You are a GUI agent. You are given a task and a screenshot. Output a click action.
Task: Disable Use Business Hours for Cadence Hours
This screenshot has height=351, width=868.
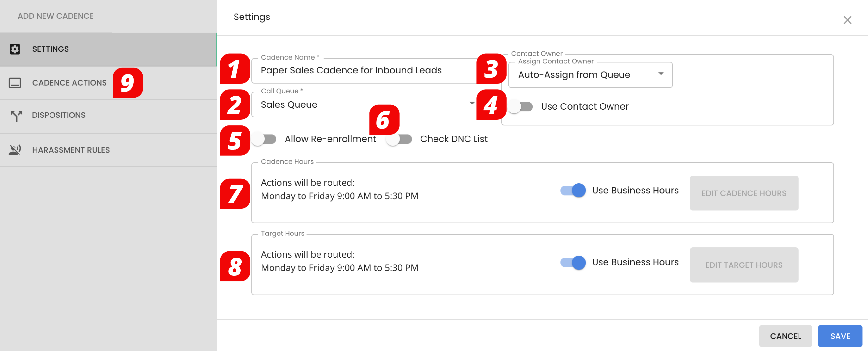[573, 190]
